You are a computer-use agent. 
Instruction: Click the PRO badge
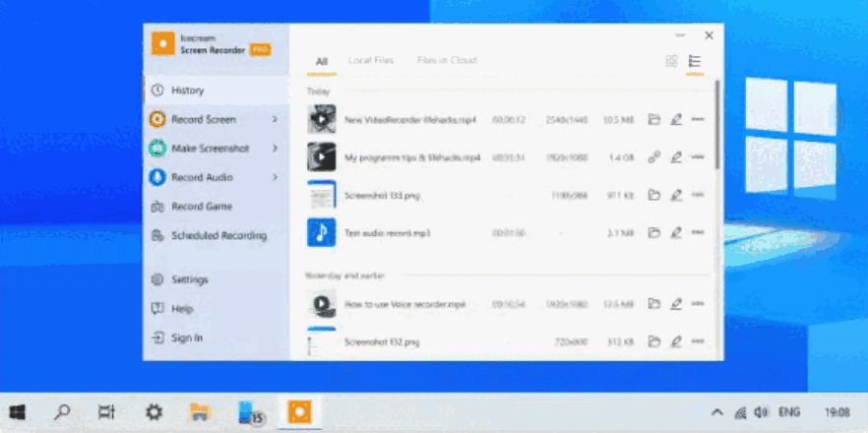click(260, 50)
